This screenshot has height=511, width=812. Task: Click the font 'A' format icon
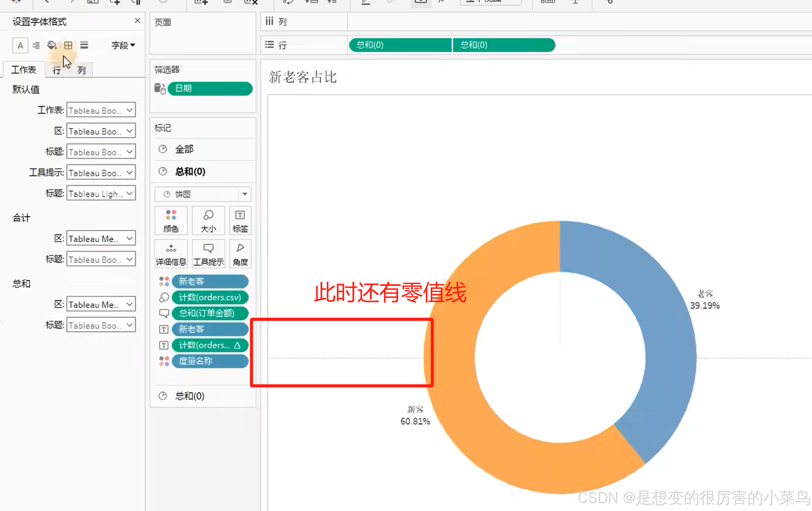coord(20,45)
